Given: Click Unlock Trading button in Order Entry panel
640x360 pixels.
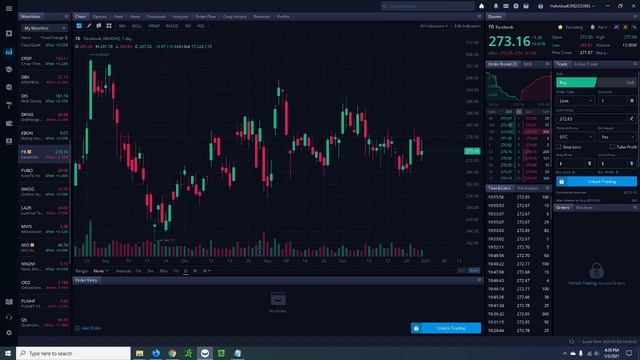Looking at the screenshot, I should coord(446,328).
